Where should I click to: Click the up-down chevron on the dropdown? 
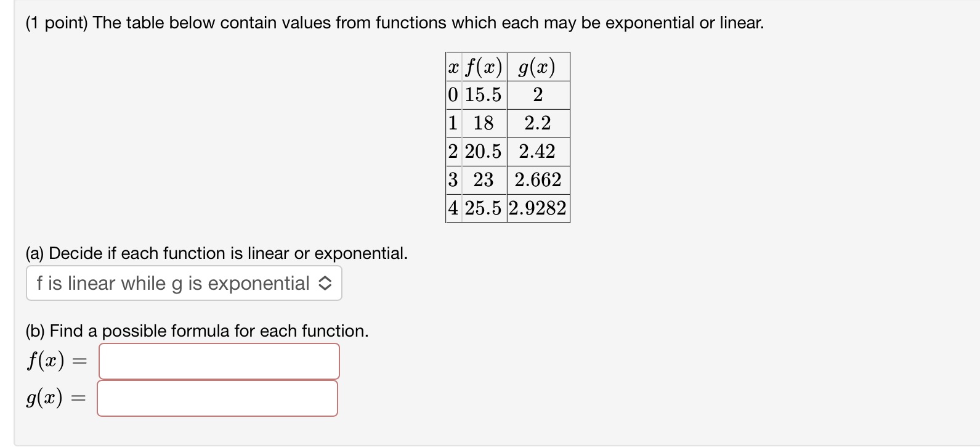(327, 283)
